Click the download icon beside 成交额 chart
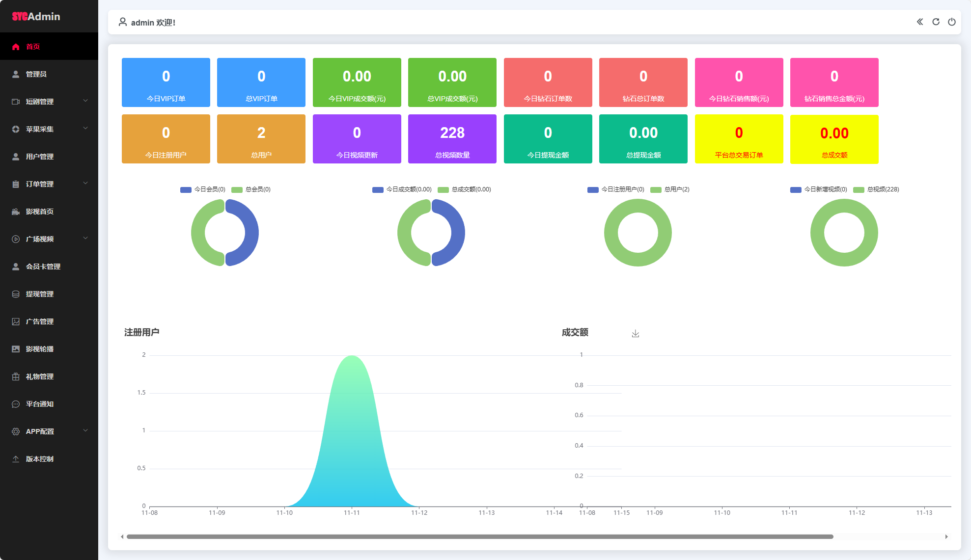Screen dimensions: 971x560 tap(635, 334)
